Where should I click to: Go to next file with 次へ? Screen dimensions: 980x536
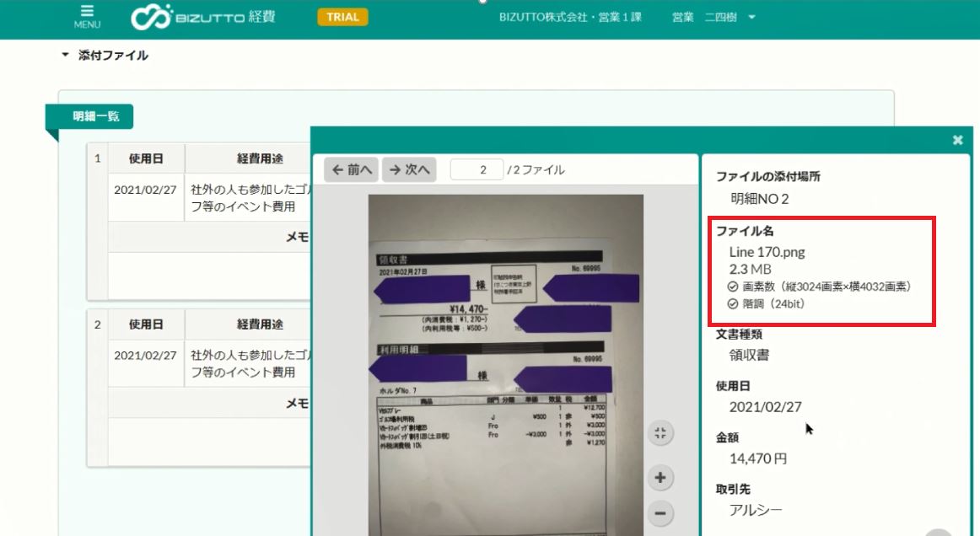pyautogui.click(x=409, y=169)
